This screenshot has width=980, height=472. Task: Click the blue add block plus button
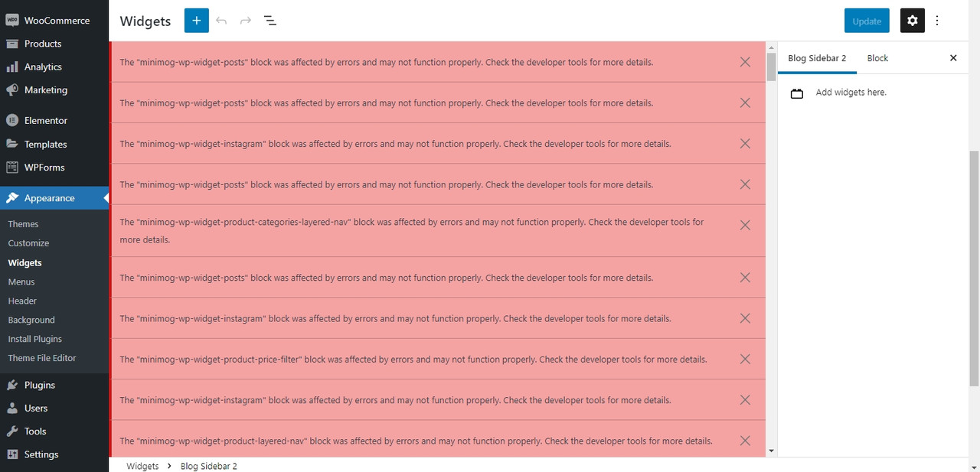196,21
